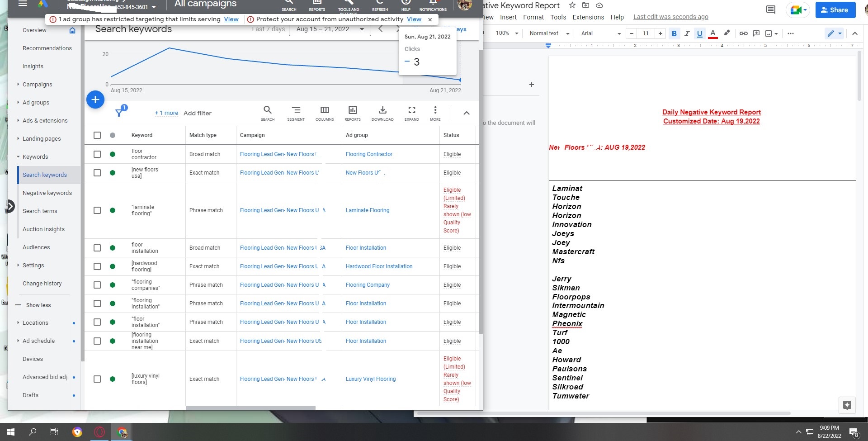This screenshot has width=868, height=441.
Task: Click the Refresh icon in Google Ads
Action: pos(380,3)
